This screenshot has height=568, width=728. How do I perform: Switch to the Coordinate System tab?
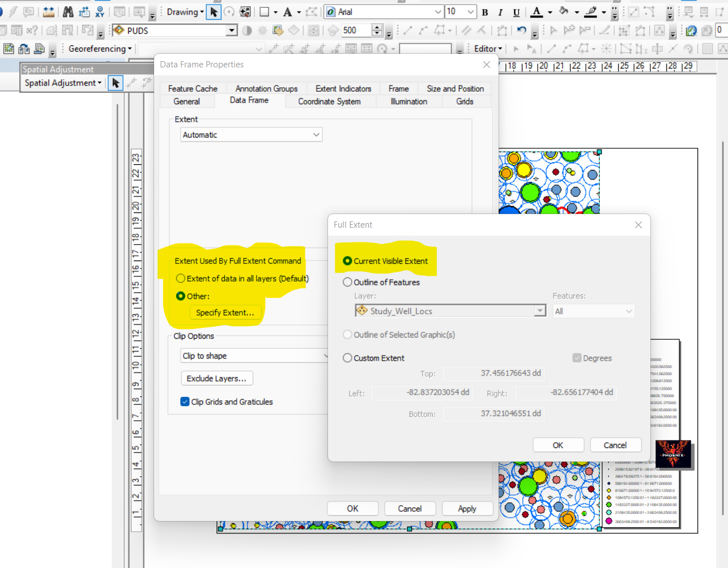(330, 101)
